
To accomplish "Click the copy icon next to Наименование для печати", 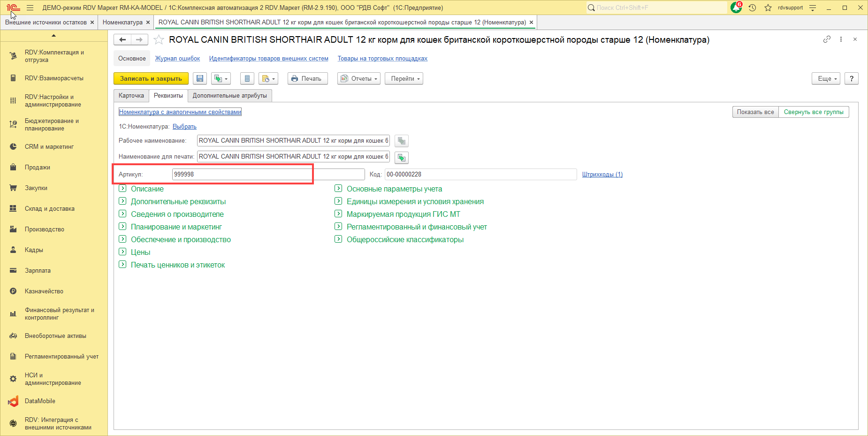I will pyautogui.click(x=402, y=157).
